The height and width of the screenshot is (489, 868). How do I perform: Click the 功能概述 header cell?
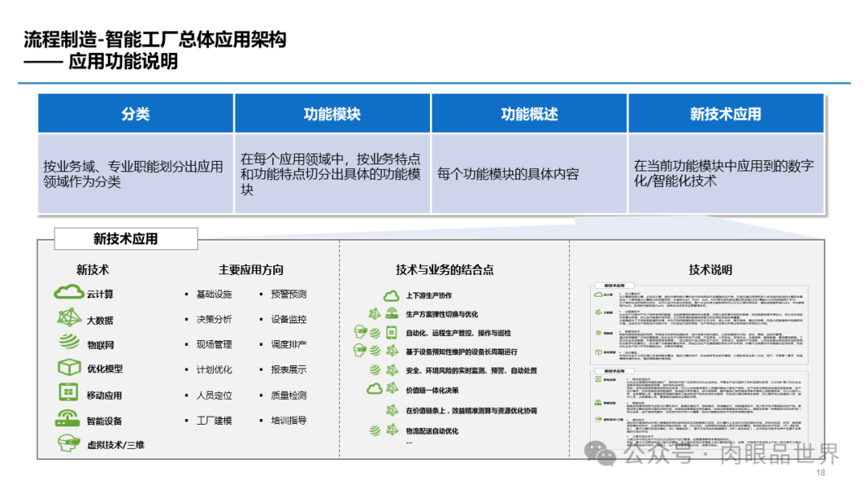pyautogui.click(x=529, y=113)
